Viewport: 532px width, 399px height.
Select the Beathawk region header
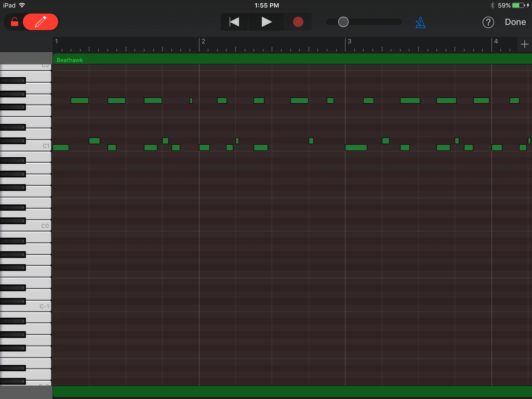70,60
